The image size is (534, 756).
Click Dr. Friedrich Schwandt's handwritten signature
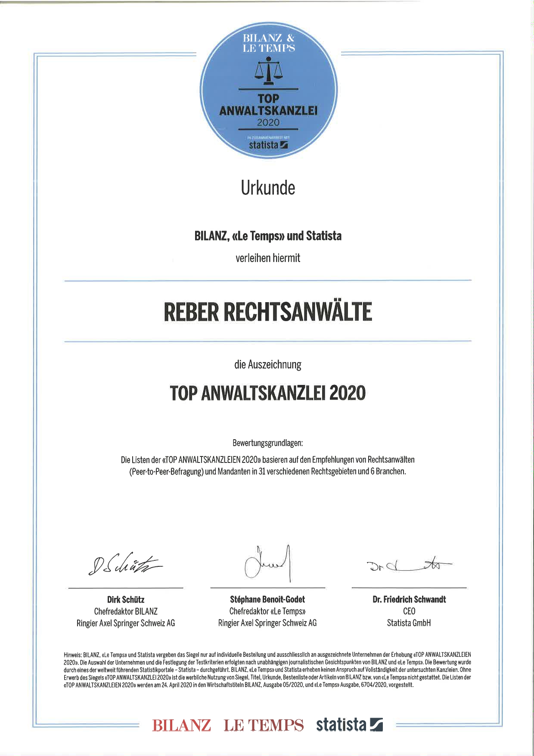coord(409,564)
